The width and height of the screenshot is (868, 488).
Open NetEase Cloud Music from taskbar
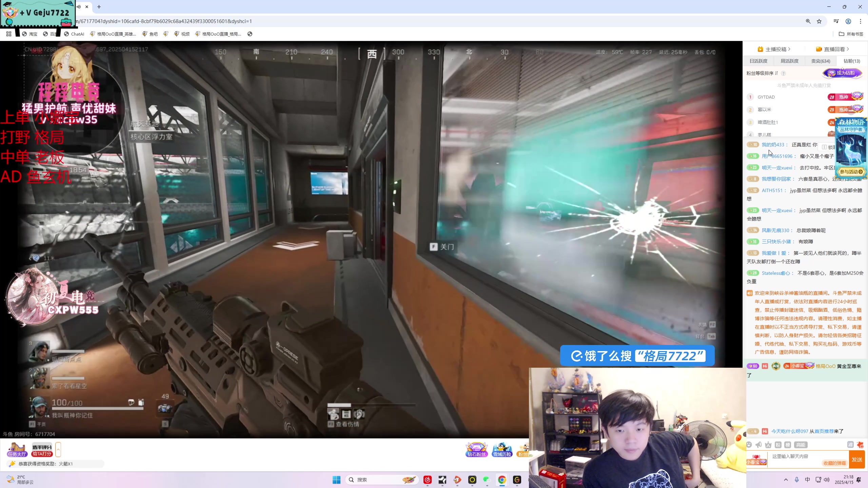pyautogui.click(x=428, y=480)
